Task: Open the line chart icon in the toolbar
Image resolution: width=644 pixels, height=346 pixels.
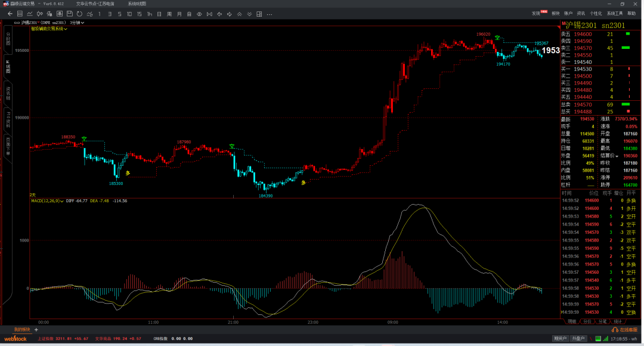Action: [30, 14]
